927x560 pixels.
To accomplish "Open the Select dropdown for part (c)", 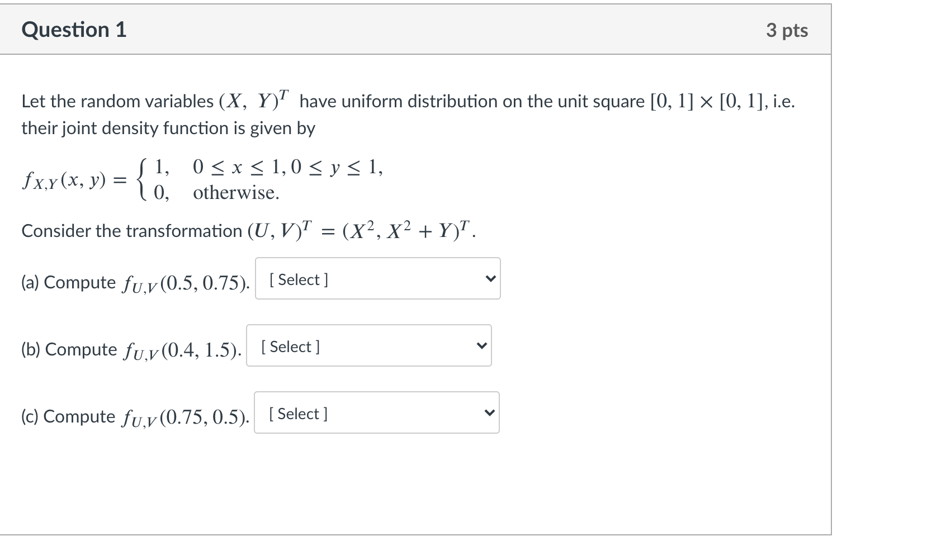I will pyautogui.click(x=377, y=412).
